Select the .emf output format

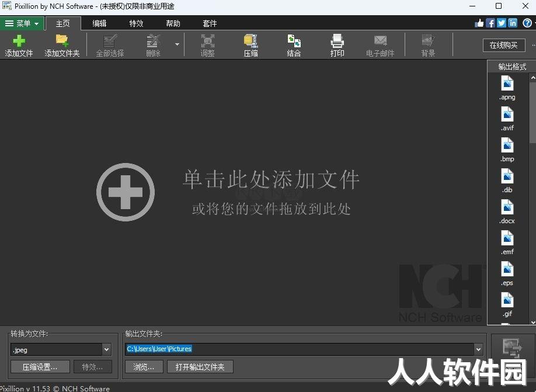[x=507, y=242]
